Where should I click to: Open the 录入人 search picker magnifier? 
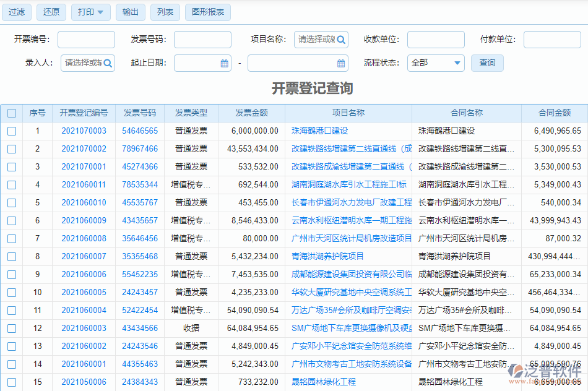pos(108,63)
